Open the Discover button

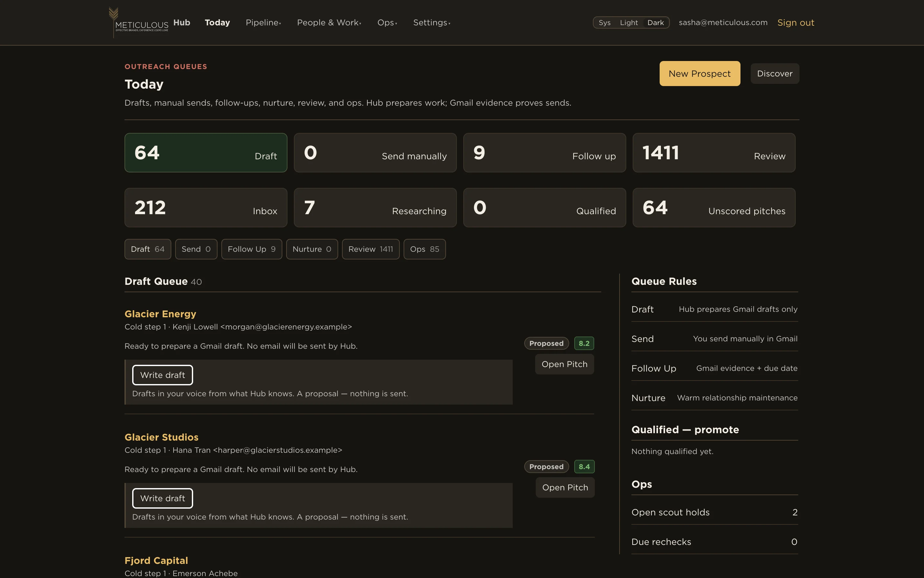[x=775, y=74]
